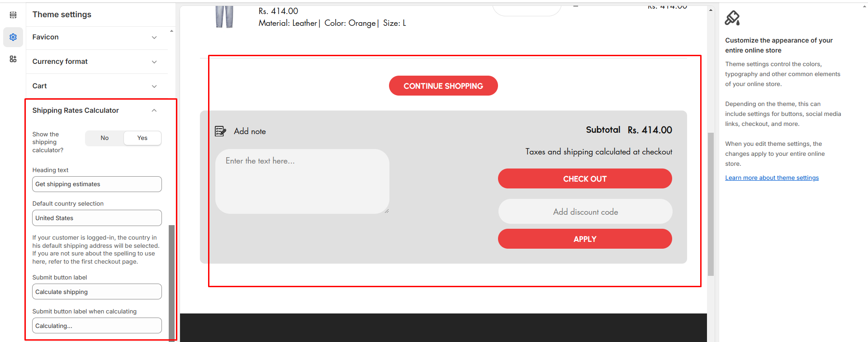This screenshot has width=868, height=342.
Task: Click the Apply discount button
Action: (584, 239)
